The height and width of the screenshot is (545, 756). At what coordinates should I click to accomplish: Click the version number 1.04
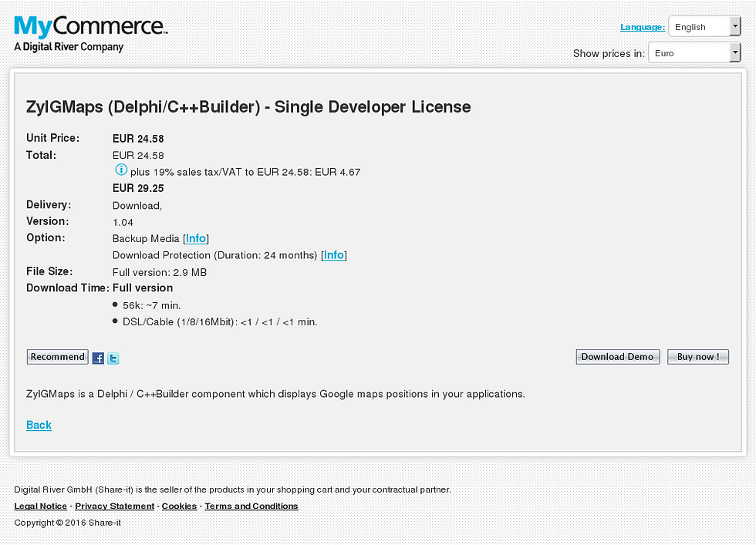tap(123, 223)
